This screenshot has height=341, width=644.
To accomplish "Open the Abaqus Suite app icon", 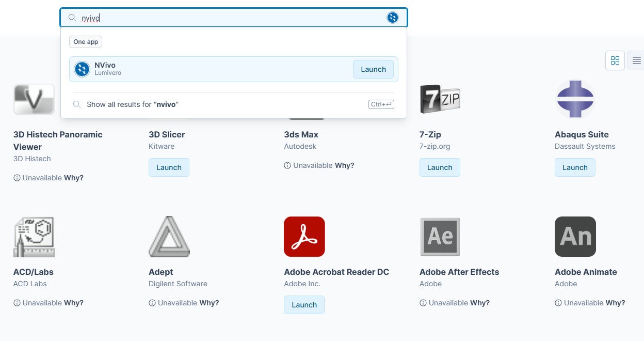I will pos(575,99).
